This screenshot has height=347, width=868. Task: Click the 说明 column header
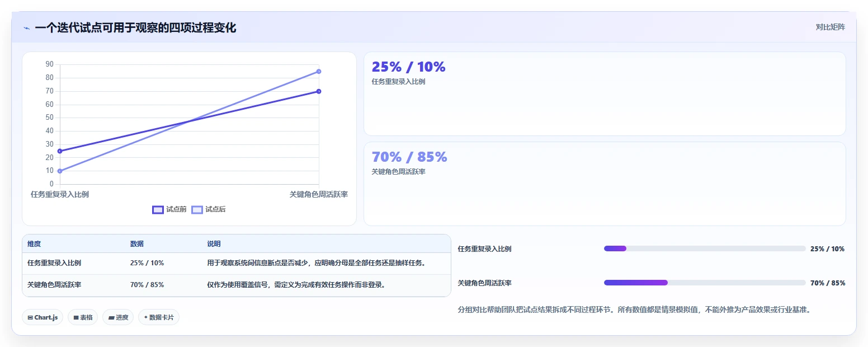[x=214, y=244]
